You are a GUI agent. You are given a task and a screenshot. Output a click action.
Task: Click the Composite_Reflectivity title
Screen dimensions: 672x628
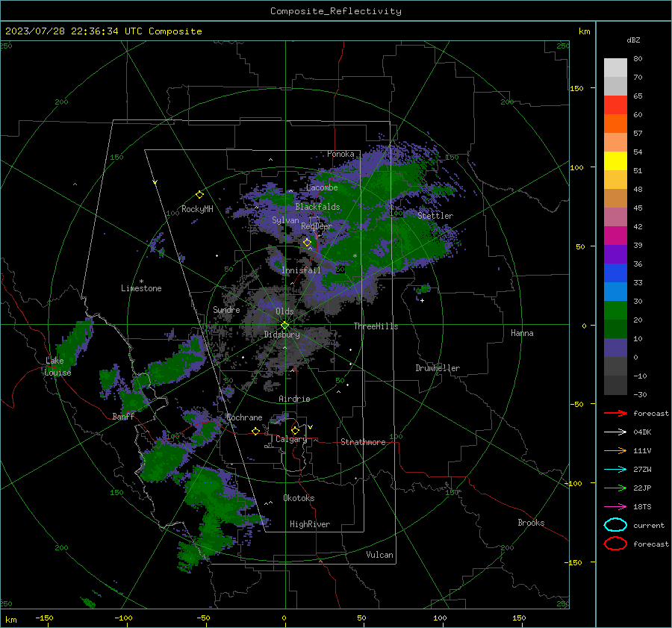[x=336, y=11]
